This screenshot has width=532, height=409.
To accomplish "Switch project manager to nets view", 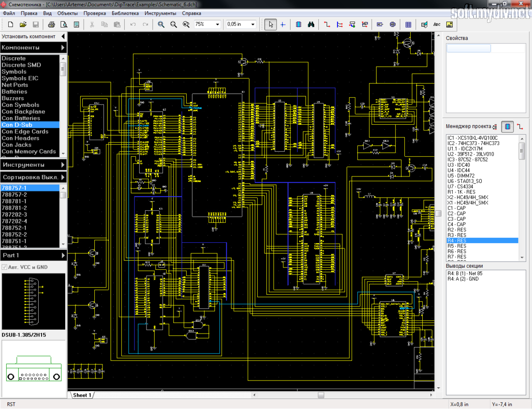I will tap(520, 127).
